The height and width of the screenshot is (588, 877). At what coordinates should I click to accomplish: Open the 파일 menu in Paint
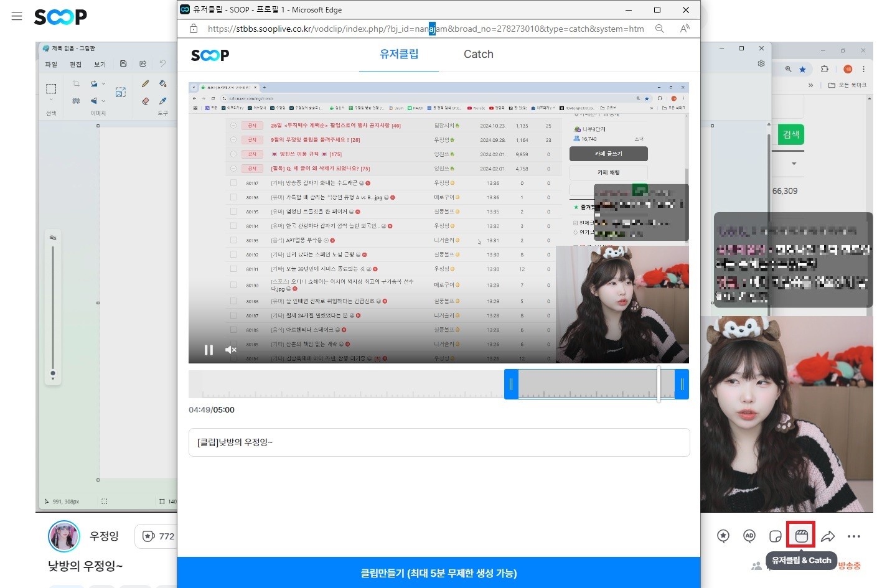[x=51, y=64]
